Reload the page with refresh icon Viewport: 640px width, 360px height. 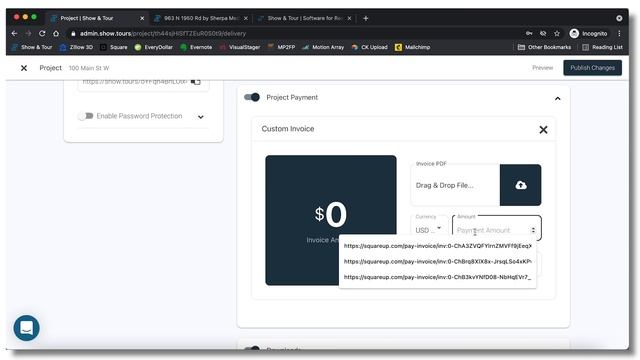pos(42,33)
